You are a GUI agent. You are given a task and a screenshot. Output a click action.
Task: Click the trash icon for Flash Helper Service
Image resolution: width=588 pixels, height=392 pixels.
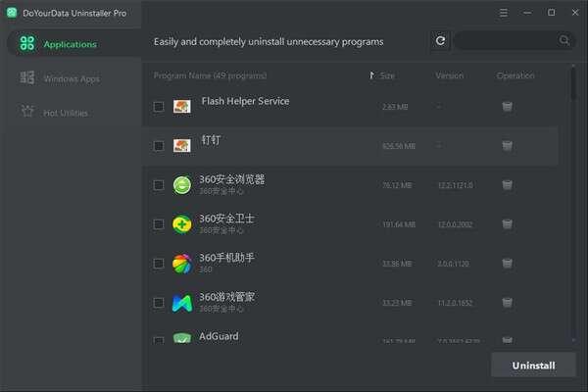pyautogui.click(x=507, y=107)
